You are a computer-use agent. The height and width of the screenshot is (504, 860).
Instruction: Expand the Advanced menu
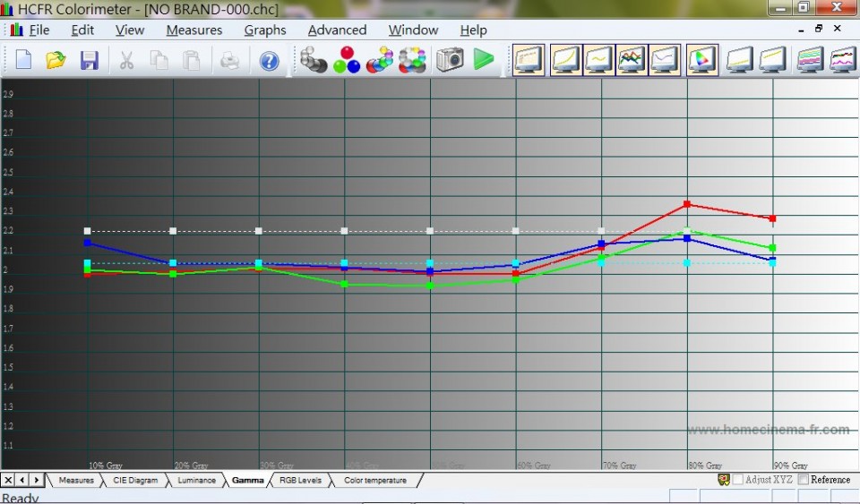coord(337,30)
